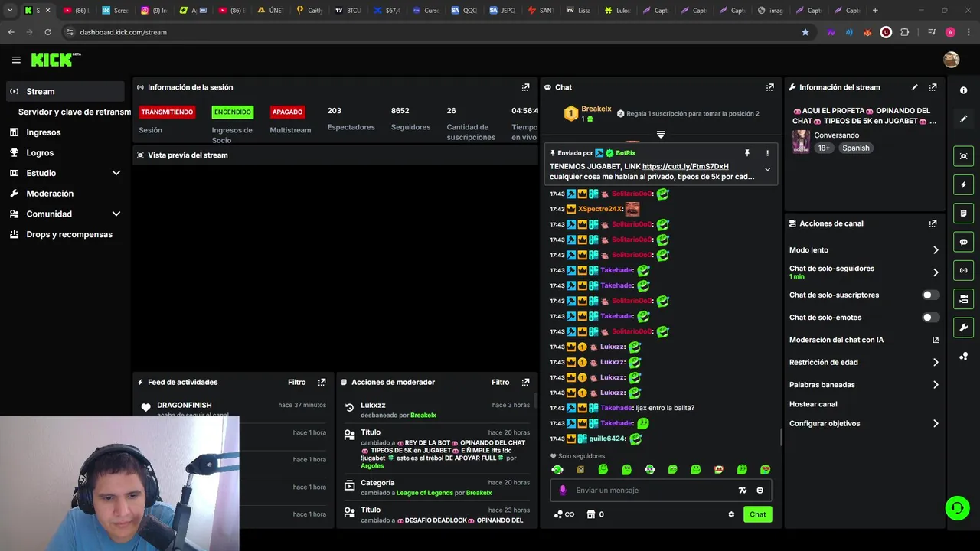
Task: Open Servidor y clave de retransmisión
Action: point(74,112)
